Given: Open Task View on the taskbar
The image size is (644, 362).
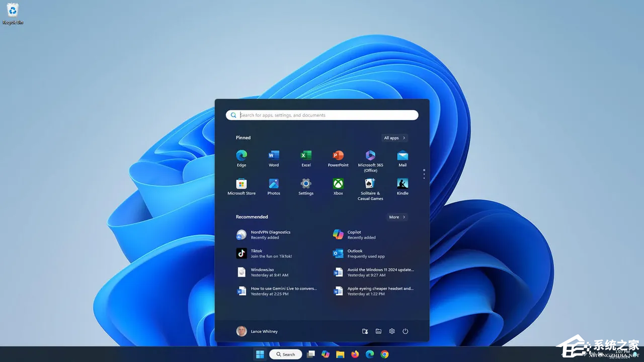Looking at the screenshot, I should 311,354.
